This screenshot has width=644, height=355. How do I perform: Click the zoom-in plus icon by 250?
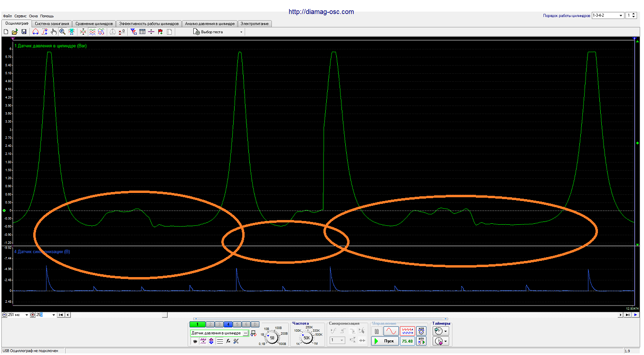point(33,315)
